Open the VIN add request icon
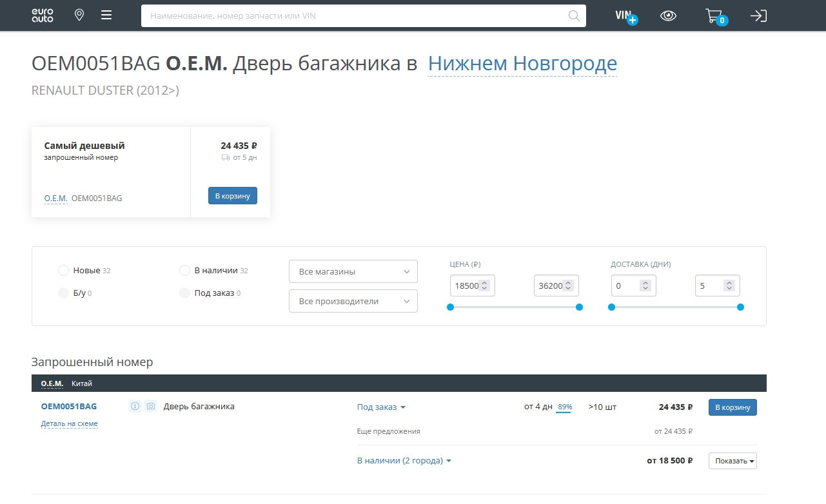 [x=626, y=16]
